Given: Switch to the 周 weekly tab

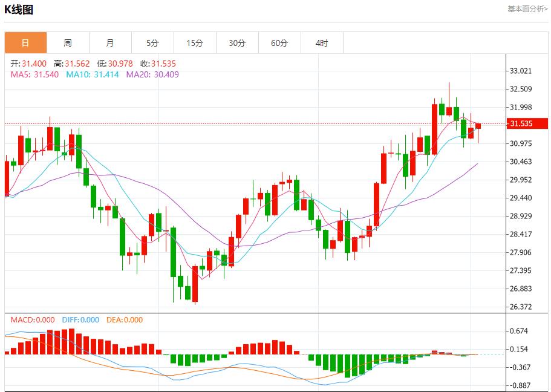Looking at the screenshot, I should (x=68, y=43).
